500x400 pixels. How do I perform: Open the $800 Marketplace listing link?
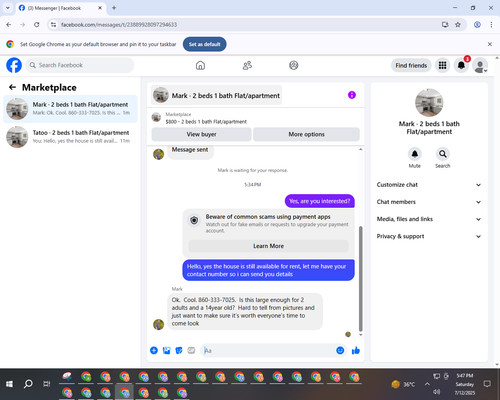206,122
